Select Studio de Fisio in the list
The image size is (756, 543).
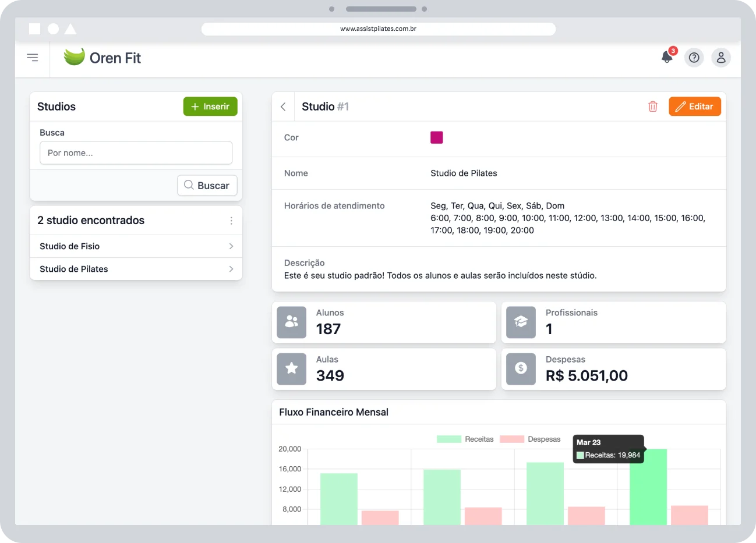(x=136, y=246)
